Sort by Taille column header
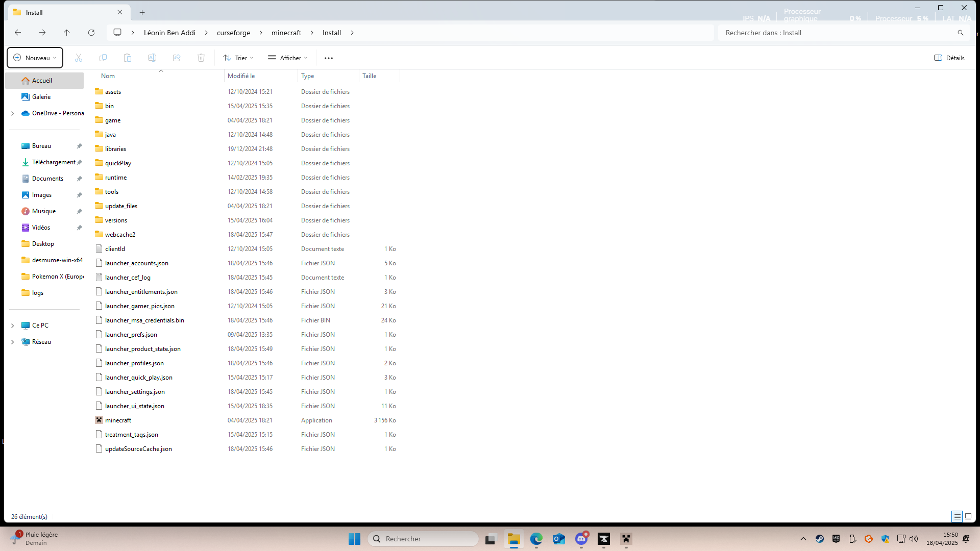980x551 pixels. tap(379, 76)
